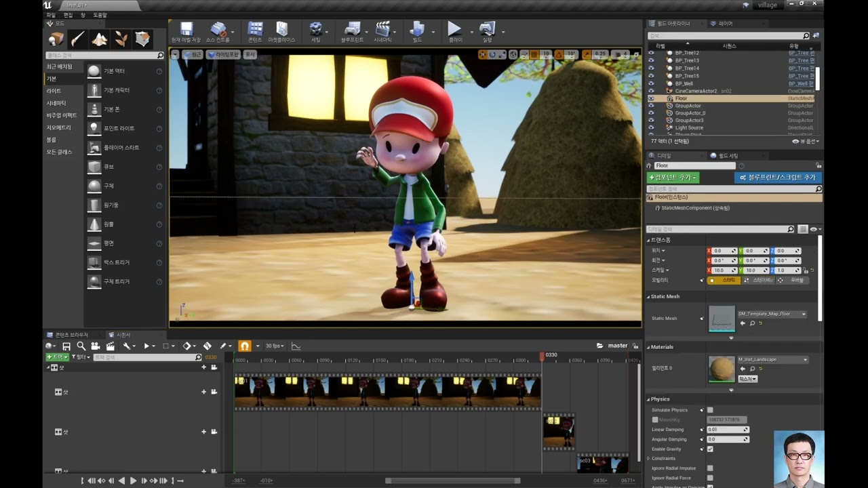The image size is (868, 488).
Task: Click the 플레이 toolbar button
Action: [x=454, y=32]
